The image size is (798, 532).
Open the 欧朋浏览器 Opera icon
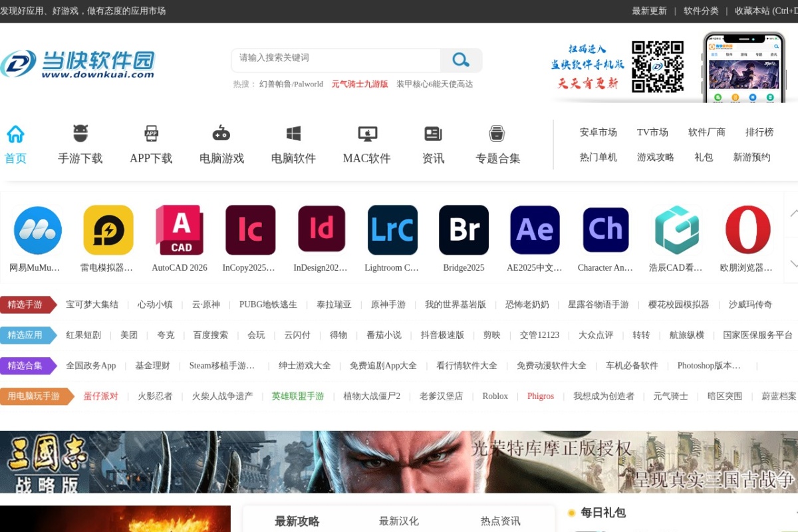click(747, 230)
